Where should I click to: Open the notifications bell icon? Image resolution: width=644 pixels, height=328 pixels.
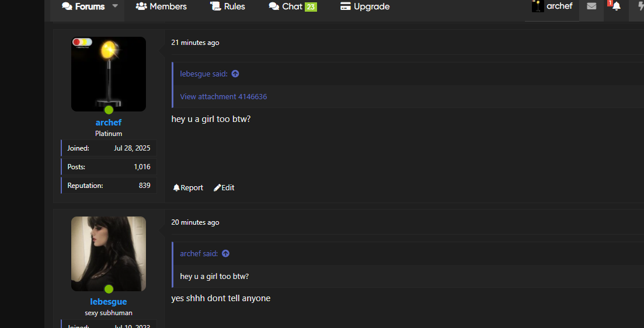click(616, 6)
